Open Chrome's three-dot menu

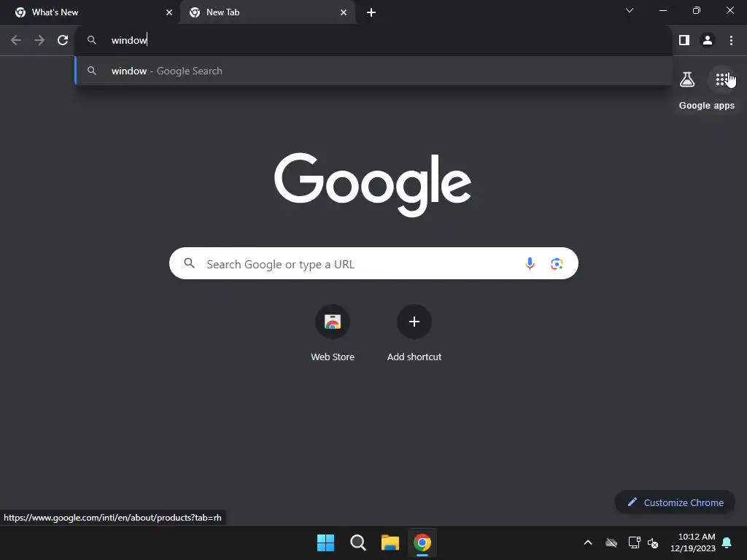tap(731, 41)
